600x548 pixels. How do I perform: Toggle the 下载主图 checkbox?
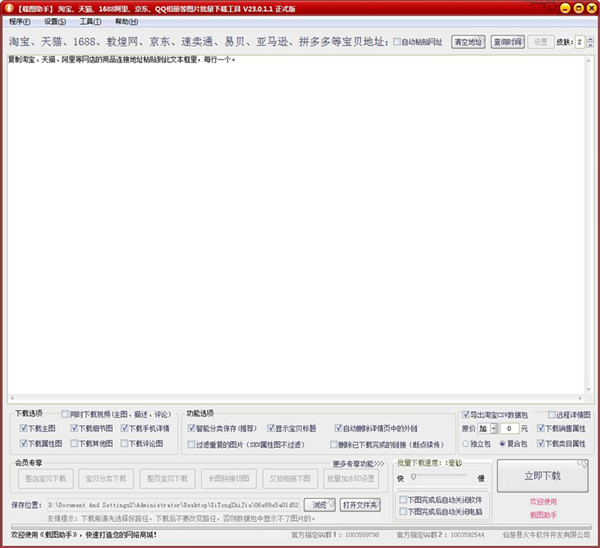point(24,428)
